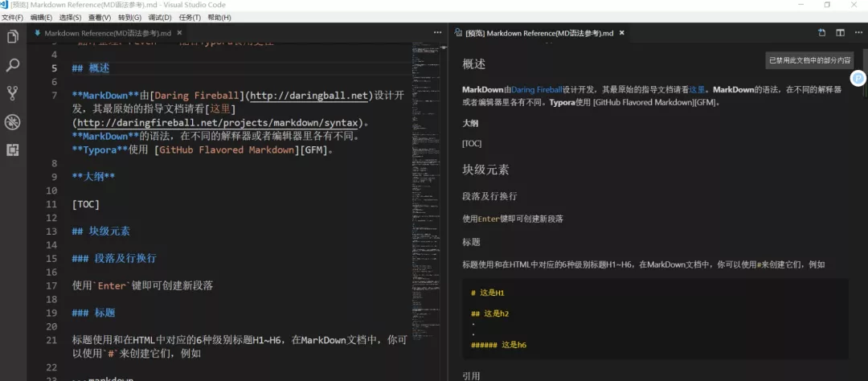Open the Explorer view in activity bar
Viewport: 868px width, 381px height.
point(13,37)
